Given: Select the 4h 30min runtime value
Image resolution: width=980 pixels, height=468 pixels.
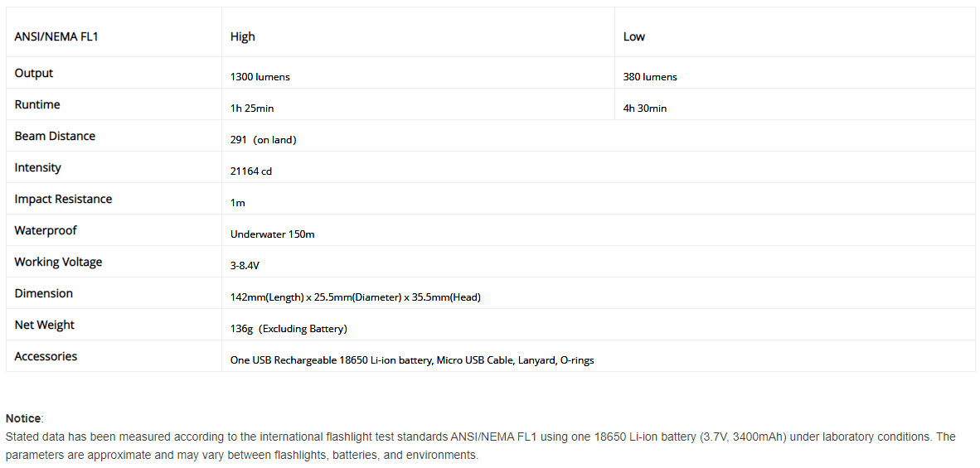Looking at the screenshot, I should (645, 109).
